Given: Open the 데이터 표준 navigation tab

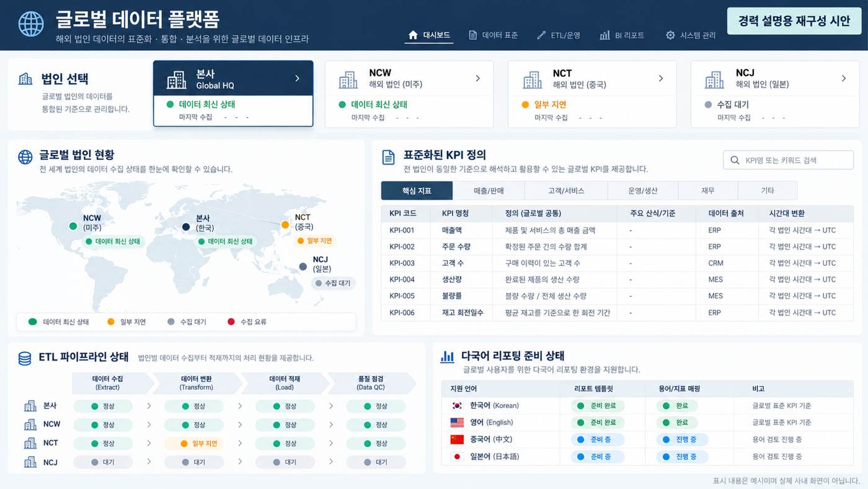Looking at the screenshot, I should [493, 35].
